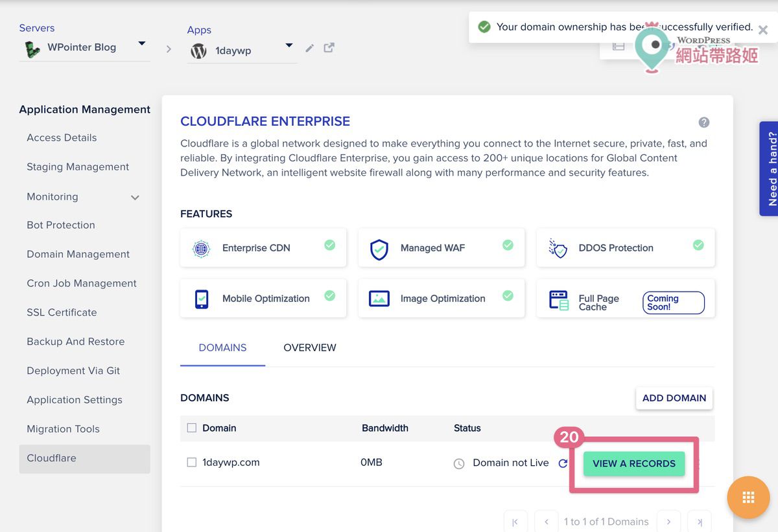The width and height of the screenshot is (778, 532).
Task: Click the Image Optimization picture icon
Action: tap(379, 298)
